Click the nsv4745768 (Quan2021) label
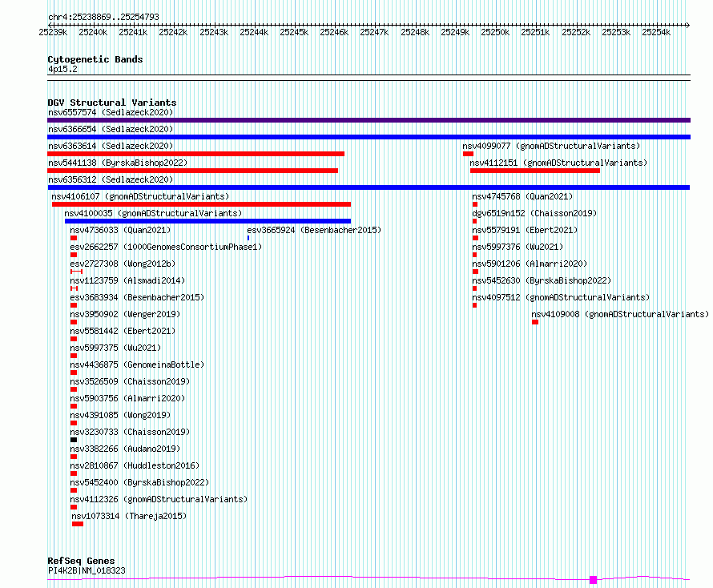 (x=522, y=196)
